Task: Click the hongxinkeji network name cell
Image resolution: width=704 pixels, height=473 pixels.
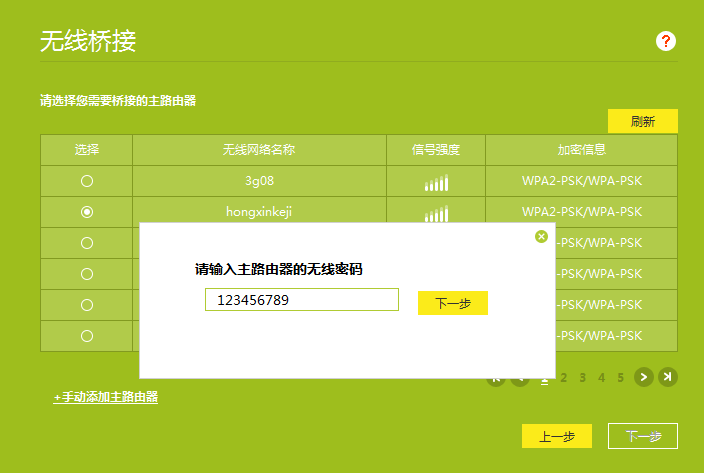Action: tap(259, 212)
